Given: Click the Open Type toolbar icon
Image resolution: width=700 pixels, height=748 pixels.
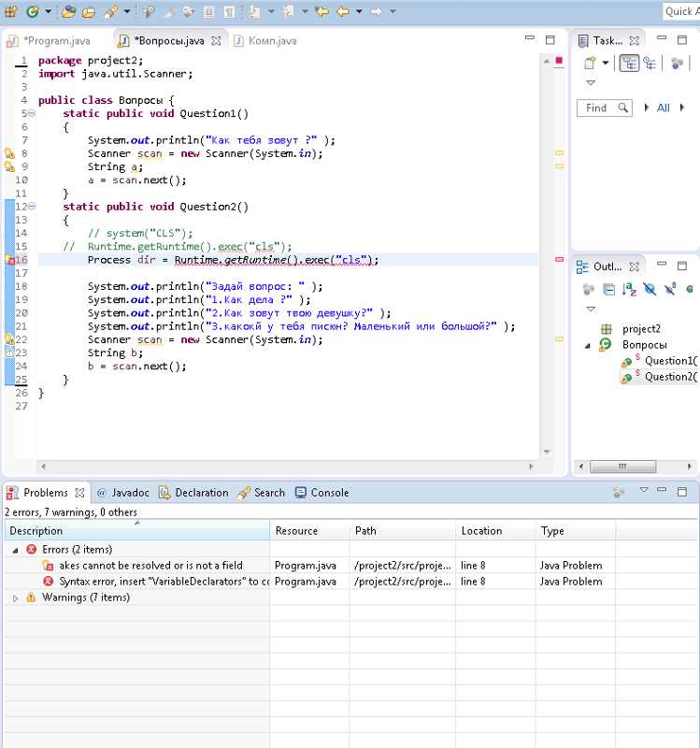Looking at the screenshot, I should pos(68,11).
